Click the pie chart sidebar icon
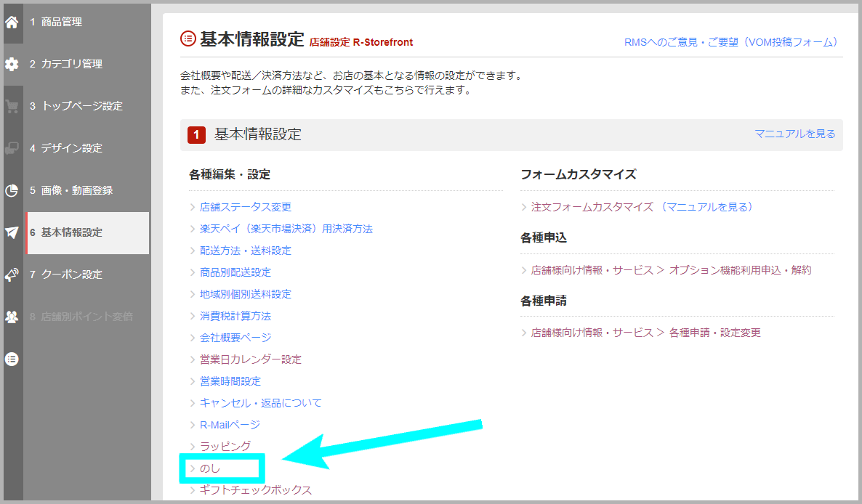862x504 pixels. pyautogui.click(x=12, y=190)
